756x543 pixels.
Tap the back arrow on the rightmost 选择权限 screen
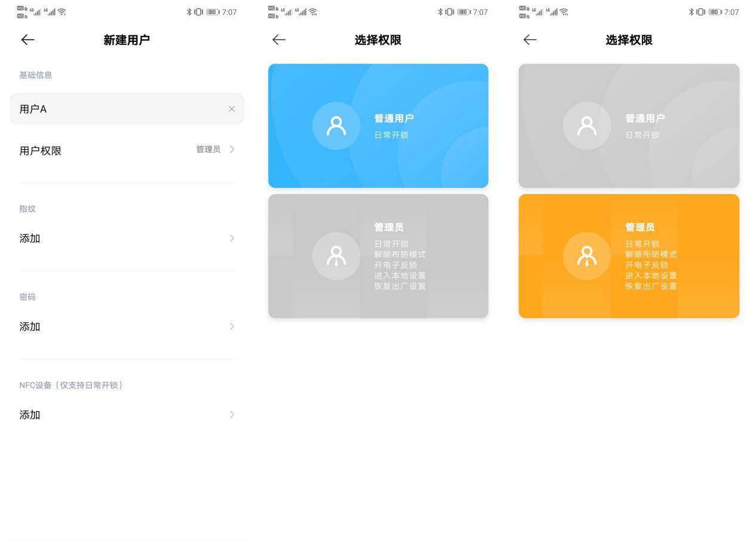pos(529,39)
